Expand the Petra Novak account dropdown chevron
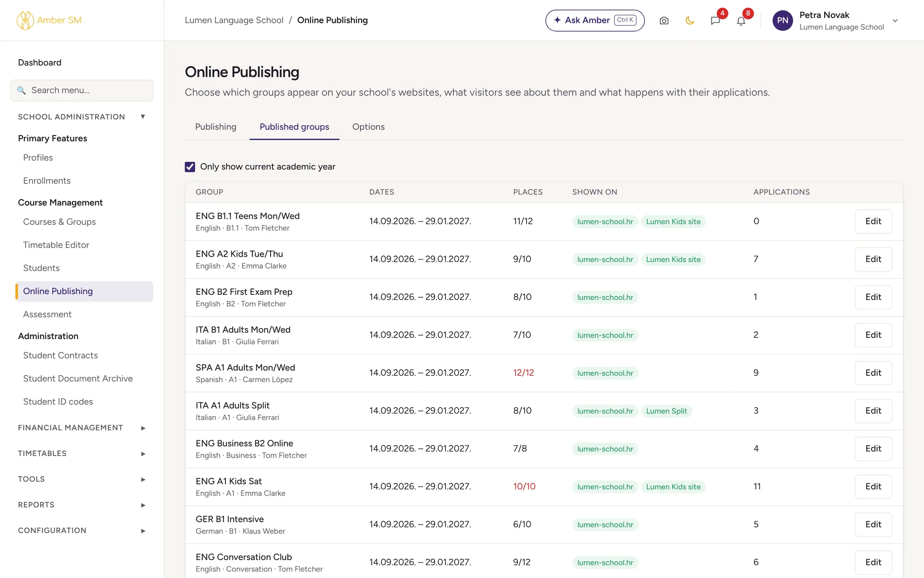Screen dimensions: 924x578 pyautogui.click(x=895, y=20)
